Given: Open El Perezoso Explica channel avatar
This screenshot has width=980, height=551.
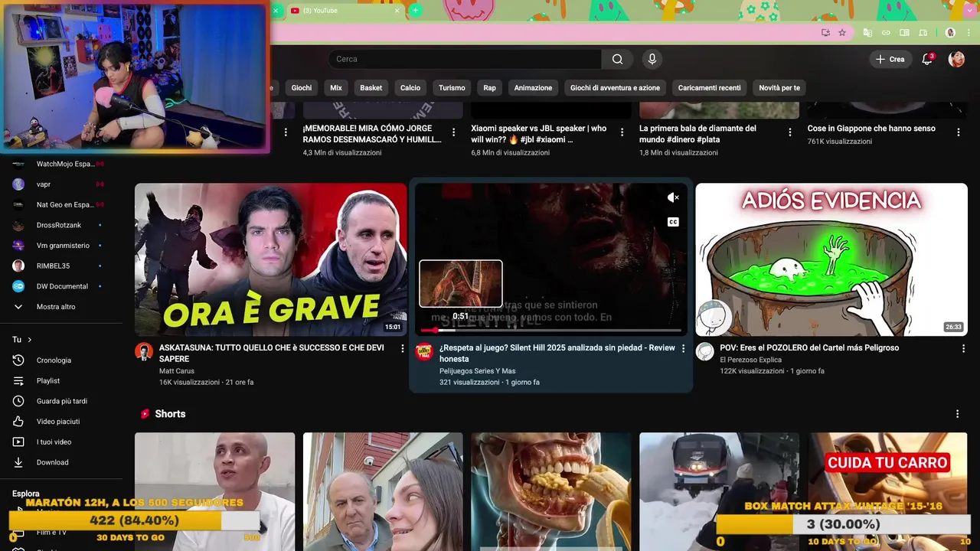Looking at the screenshot, I should pyautogui.click(x=704, y=351).
